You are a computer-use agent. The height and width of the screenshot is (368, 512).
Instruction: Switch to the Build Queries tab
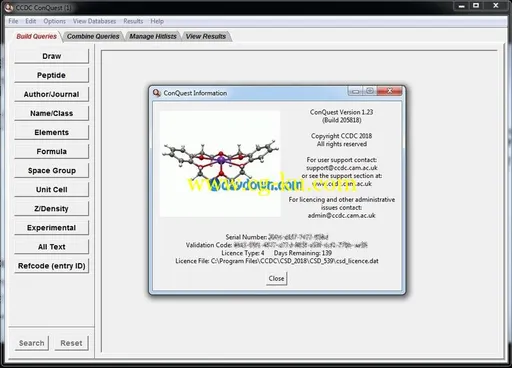point(36,36)
